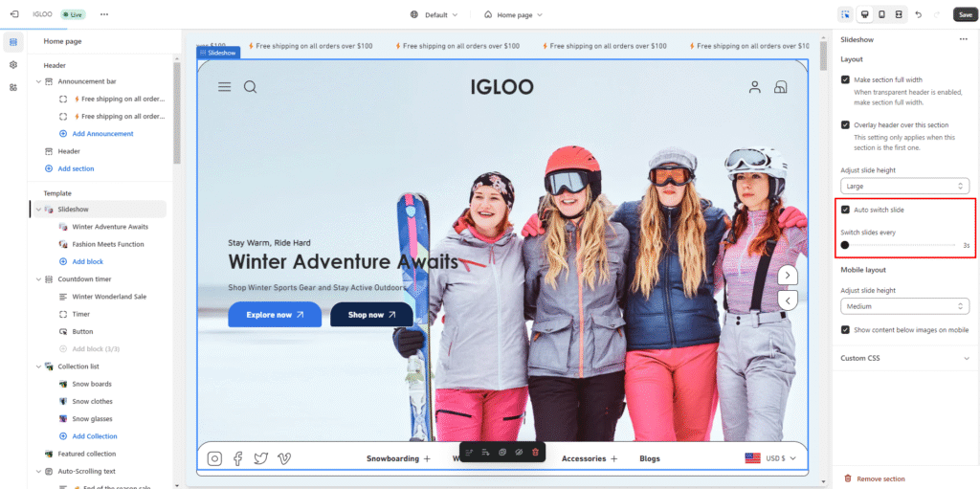This screenshot has width=980, height=489.
Task: Open the Large slide height dropdown
Action: click(904, 186)
